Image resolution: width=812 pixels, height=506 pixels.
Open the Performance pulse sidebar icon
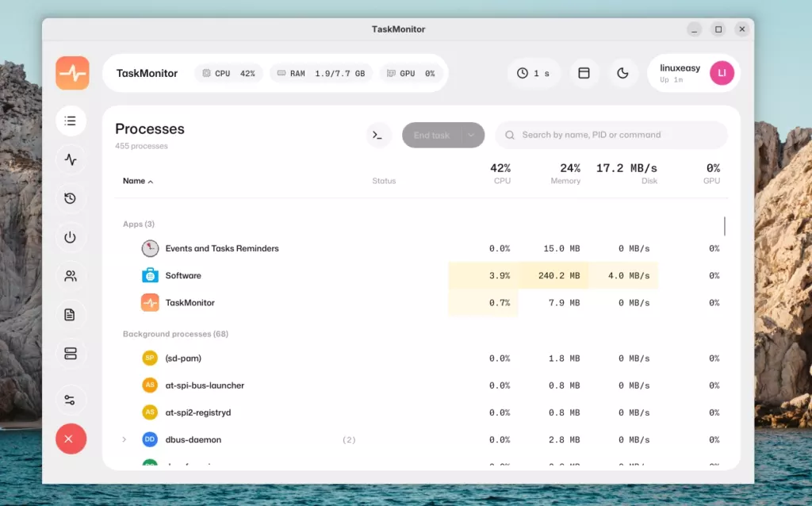pyautogui.click(x=71, y=159)
